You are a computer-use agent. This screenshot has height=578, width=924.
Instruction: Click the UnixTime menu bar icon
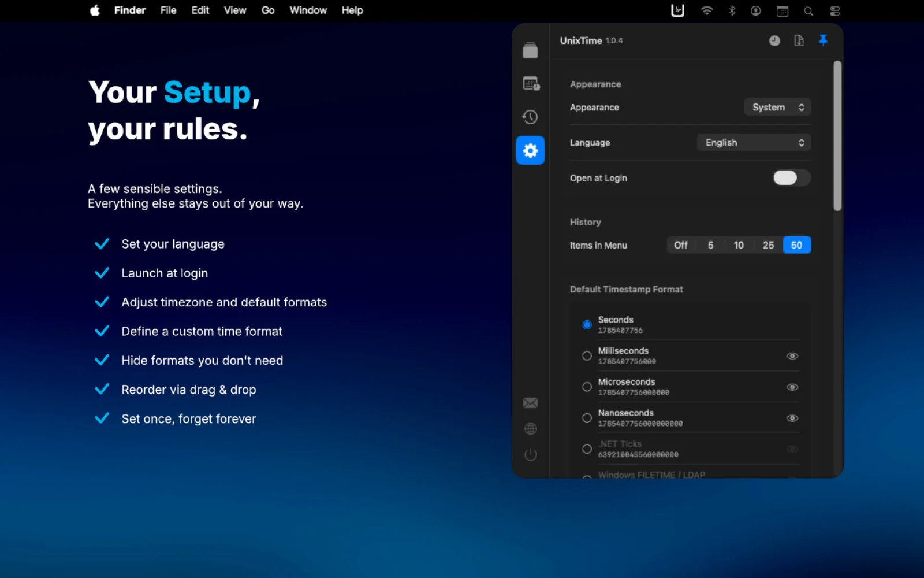(677, 10)
